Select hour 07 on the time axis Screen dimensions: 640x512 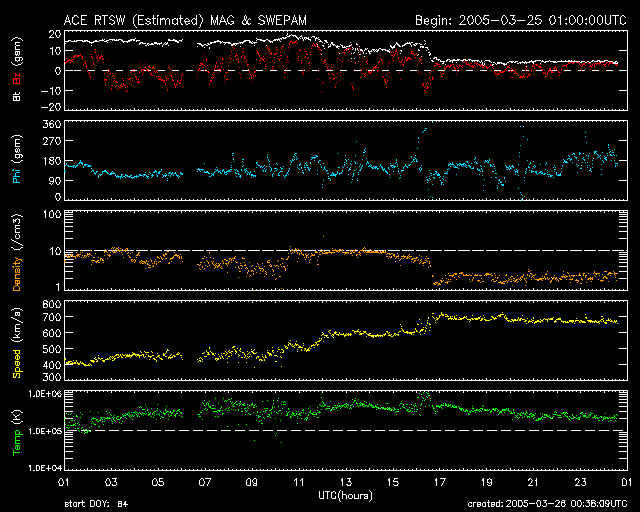tap(204, 482)
